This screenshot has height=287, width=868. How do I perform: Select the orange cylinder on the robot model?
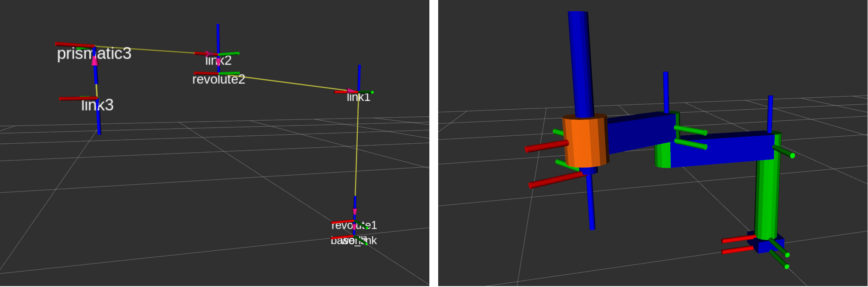[585, 141]
